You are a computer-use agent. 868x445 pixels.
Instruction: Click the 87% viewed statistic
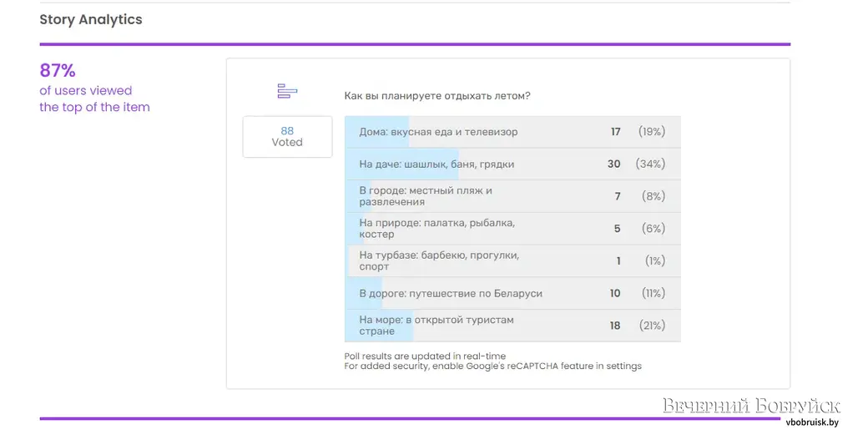point(58,70)
